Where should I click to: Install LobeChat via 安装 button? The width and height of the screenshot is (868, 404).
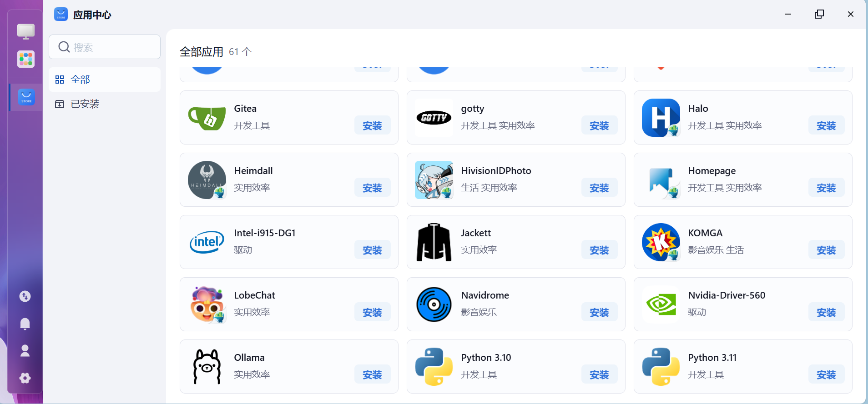pyautogui.click(x=372, y=312)
